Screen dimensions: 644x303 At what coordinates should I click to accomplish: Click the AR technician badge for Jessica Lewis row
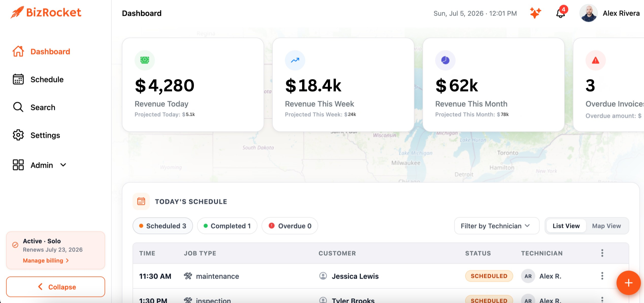(528, 276)
